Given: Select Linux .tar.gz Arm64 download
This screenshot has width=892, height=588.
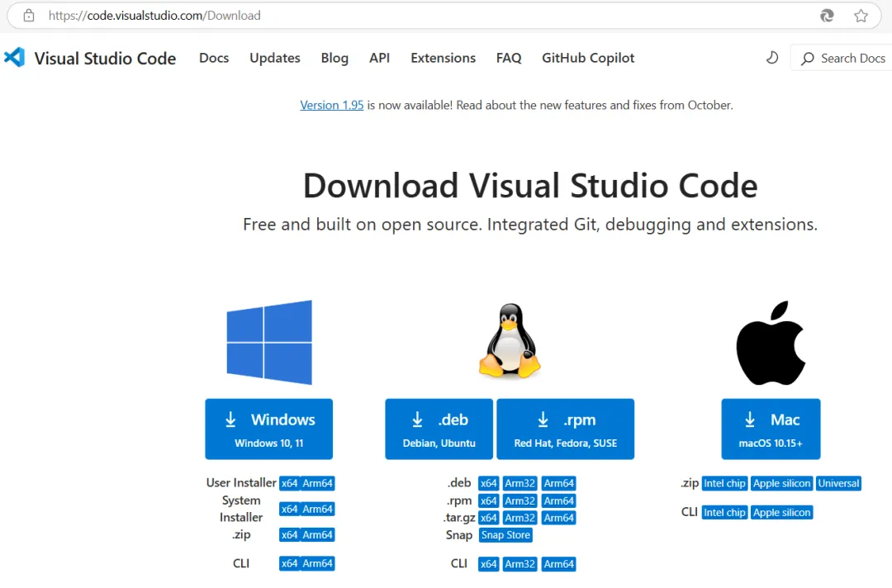Looking at the screenshot, I should coord(558,518).
